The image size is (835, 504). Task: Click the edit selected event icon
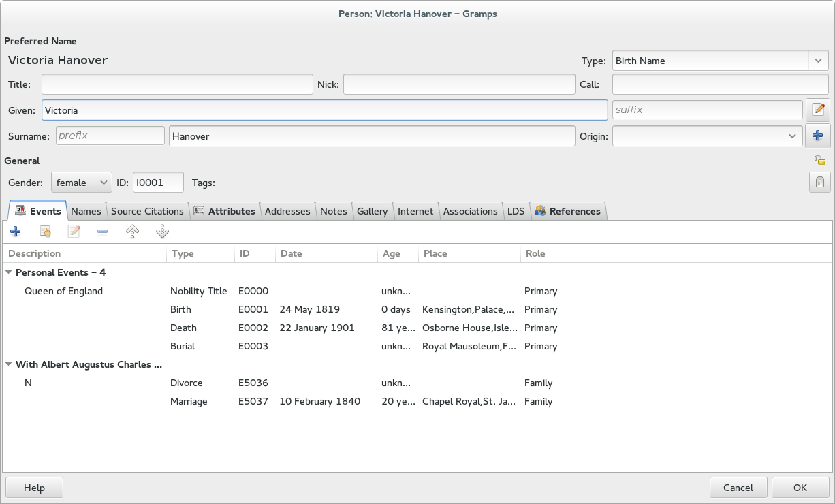(x=74, y=232)
